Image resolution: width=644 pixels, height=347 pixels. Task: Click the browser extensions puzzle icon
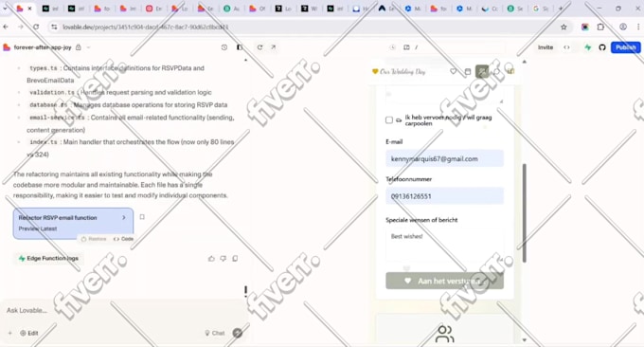coord(600,27)
